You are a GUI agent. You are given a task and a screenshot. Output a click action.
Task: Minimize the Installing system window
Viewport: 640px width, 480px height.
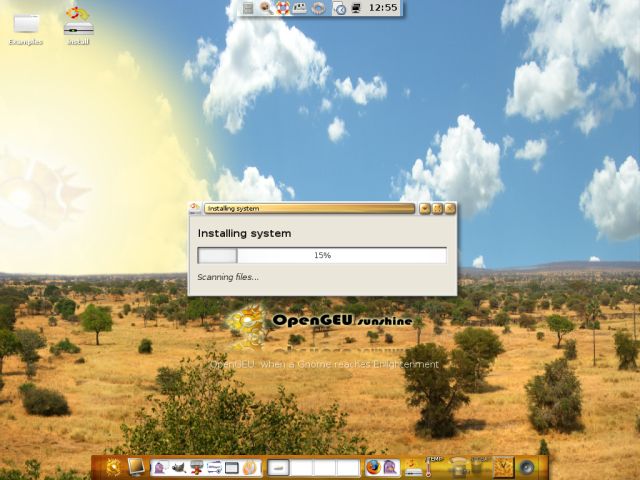coord(425,209)
